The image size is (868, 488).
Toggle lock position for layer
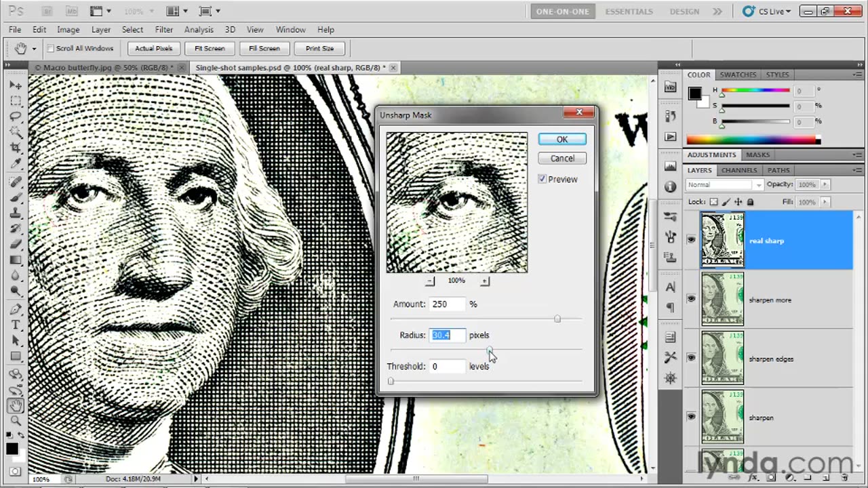point(738,202)
